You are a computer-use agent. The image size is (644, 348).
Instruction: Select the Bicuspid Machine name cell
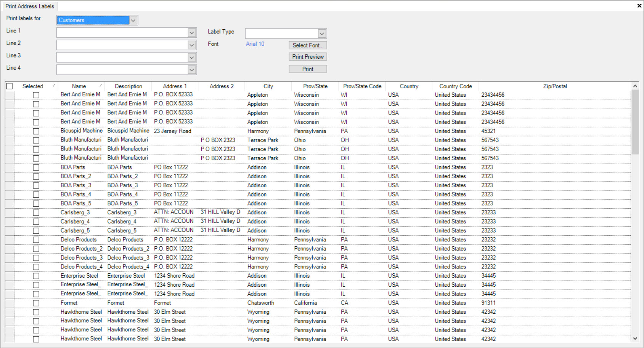coord(82,131)
